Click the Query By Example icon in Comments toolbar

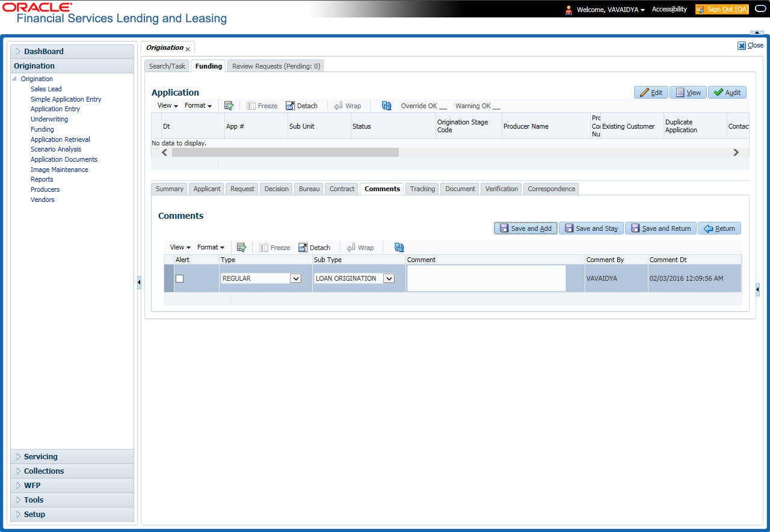(x=242, y=248)
